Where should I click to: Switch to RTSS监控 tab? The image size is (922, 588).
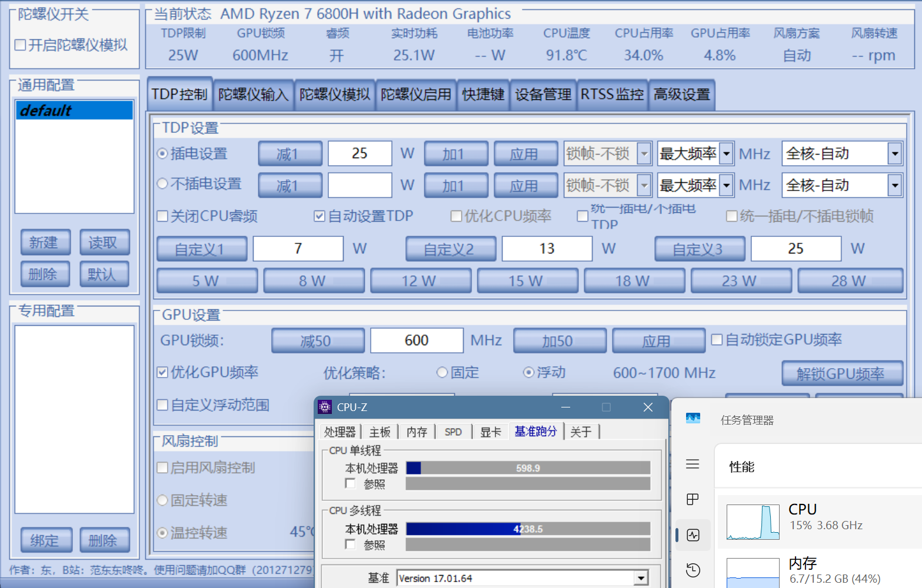[x=613, y=95]
